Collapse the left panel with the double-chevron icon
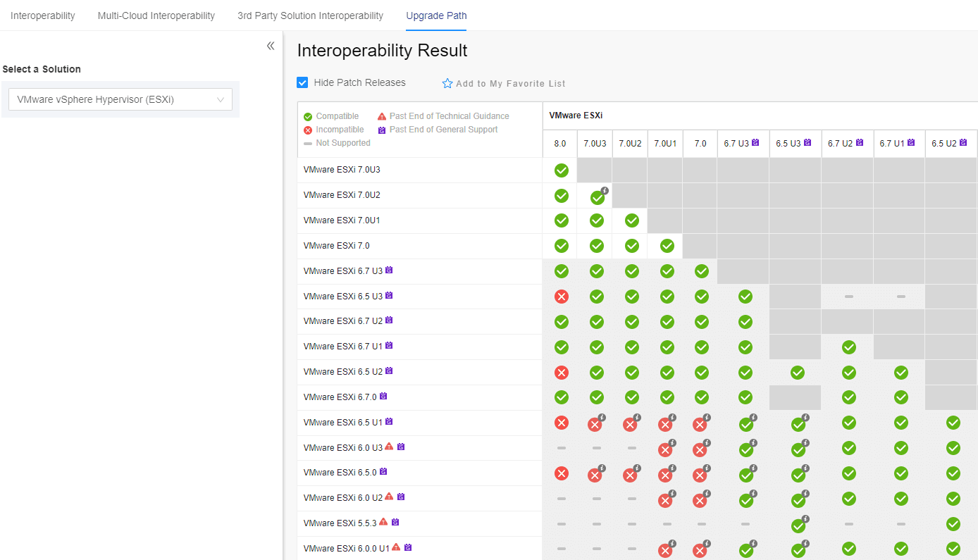This screenshot has width=978, height=560. (x=271, y=46)
